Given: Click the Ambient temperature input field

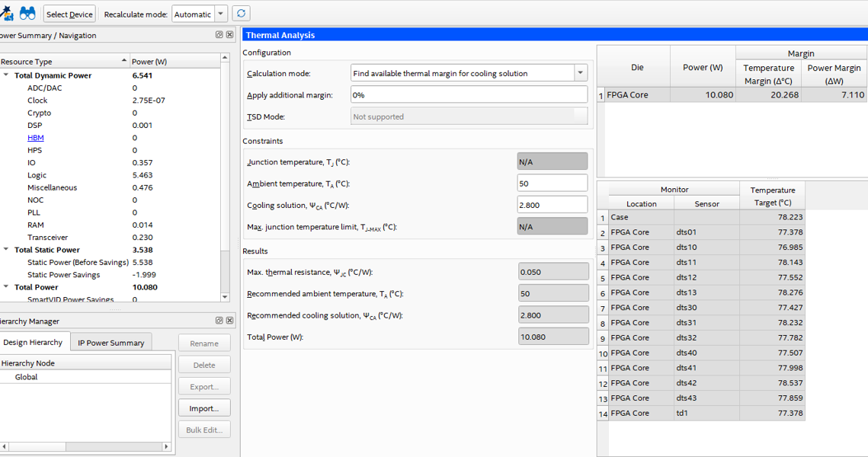Looking at the screenshot, I should 552,184.
